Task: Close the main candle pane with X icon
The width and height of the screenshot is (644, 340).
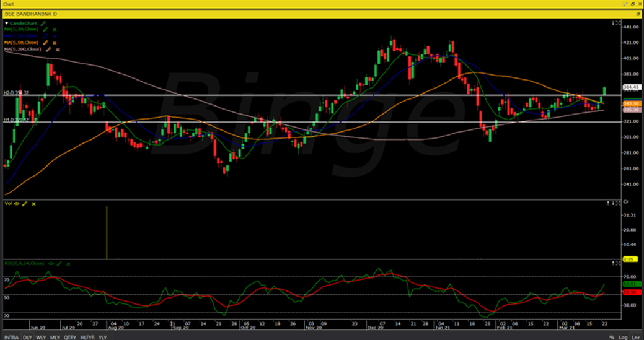Action: click(x=618, y=24)
